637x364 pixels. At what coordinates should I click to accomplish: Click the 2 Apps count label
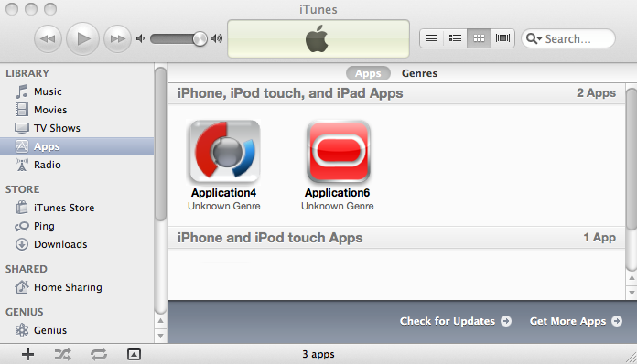pos(596,93)
